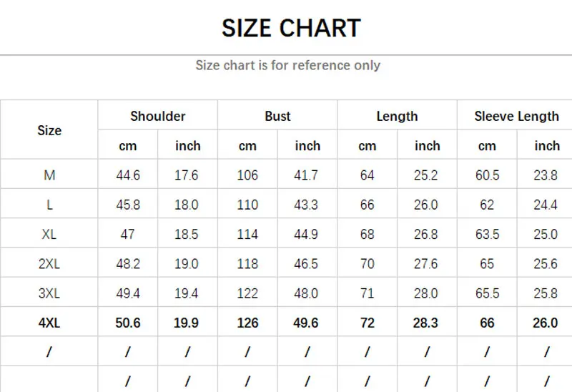
Task: Select the 49.6 bust inch cell
Action: click(306, 323)
